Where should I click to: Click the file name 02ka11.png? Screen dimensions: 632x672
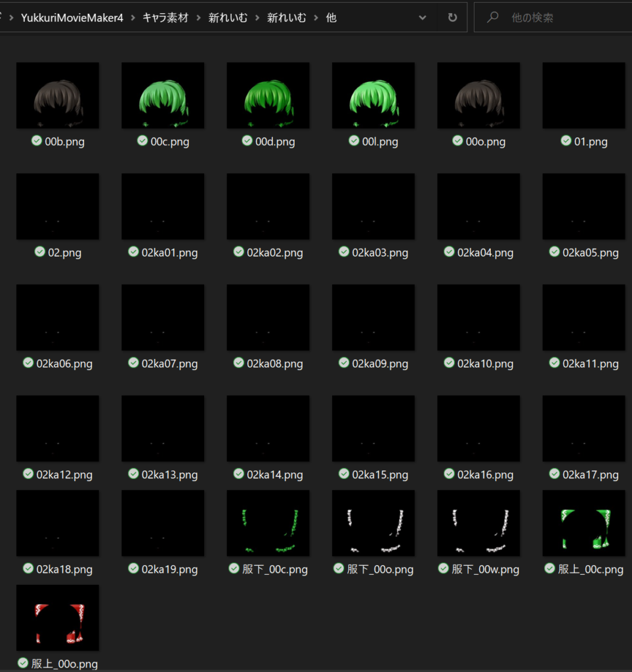591,364
